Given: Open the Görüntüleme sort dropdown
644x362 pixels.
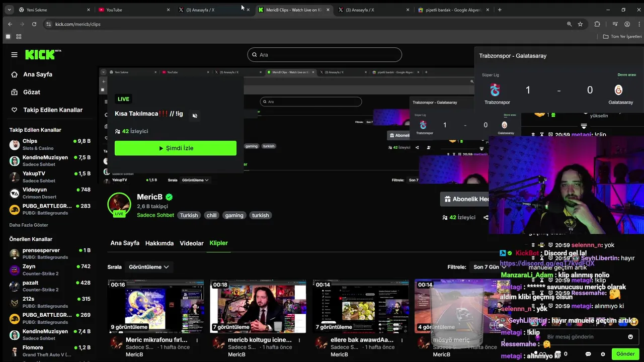Looking at the screenshot, I should click(148, 267).
